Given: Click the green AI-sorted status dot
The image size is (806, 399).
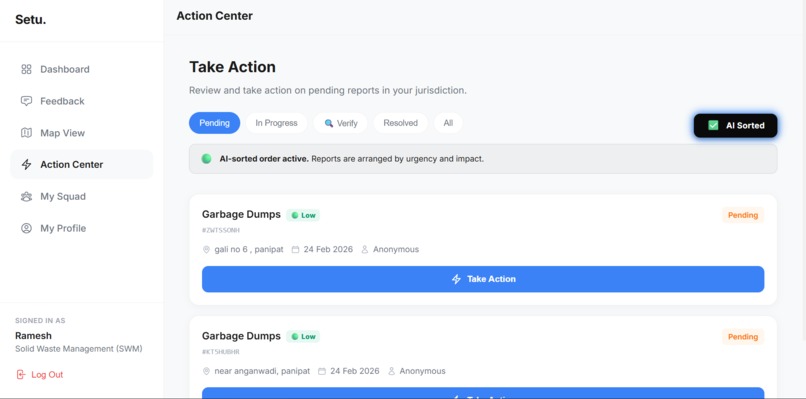Looking at the screenshot, I should (206, 159).
